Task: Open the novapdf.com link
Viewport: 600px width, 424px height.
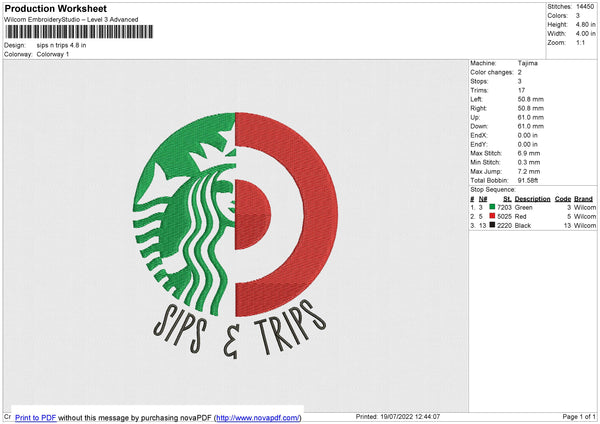Action: (x=258, y=418)
